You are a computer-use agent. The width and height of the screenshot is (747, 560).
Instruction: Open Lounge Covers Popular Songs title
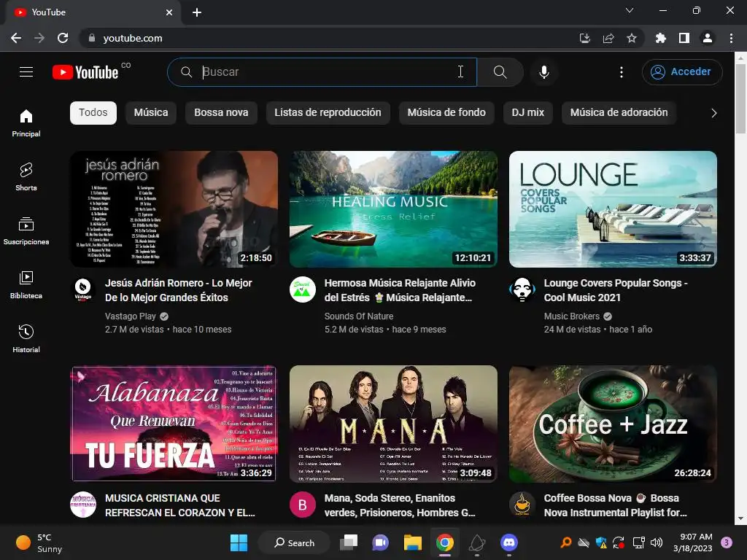(616, 290)
